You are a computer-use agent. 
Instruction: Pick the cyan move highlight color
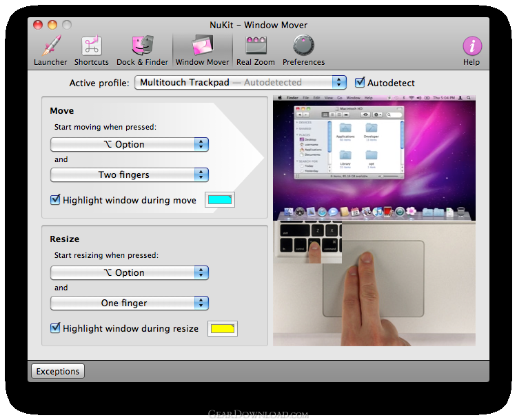220,200
